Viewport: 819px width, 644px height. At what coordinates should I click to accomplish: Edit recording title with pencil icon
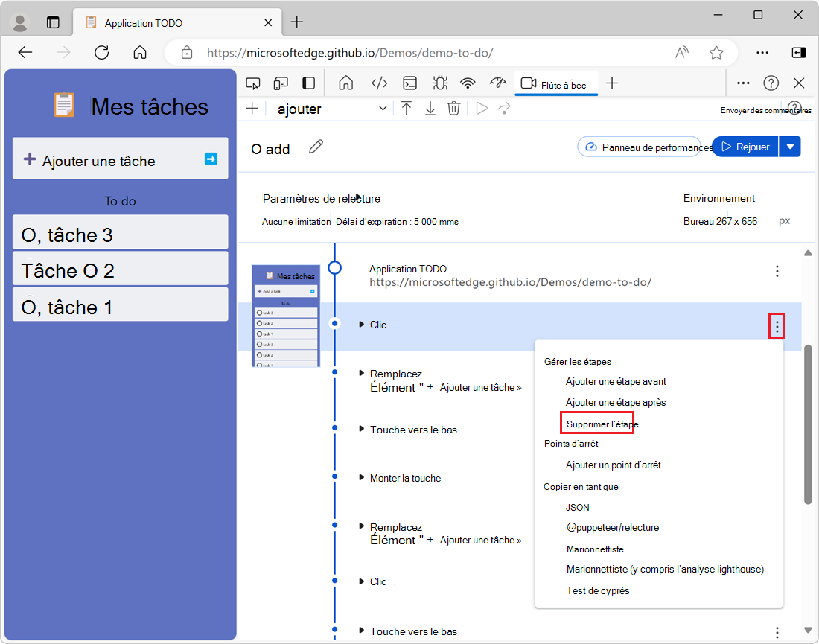[316, 147]
